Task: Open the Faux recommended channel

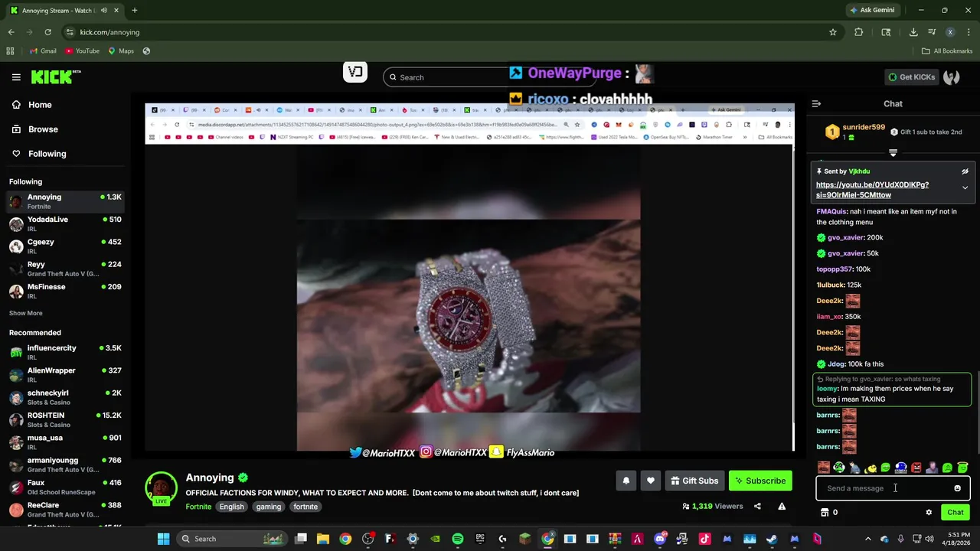Action: pyautogui.click(x=65, y=487)
